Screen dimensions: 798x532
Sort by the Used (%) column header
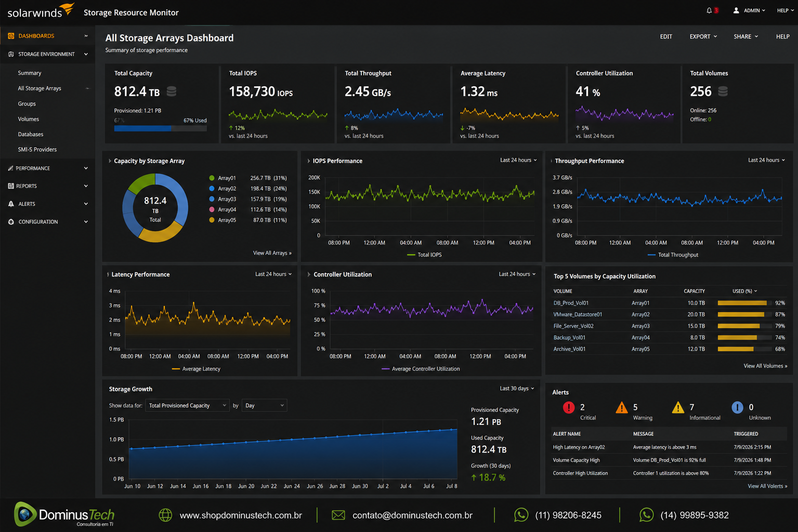(x=745, y=291)
